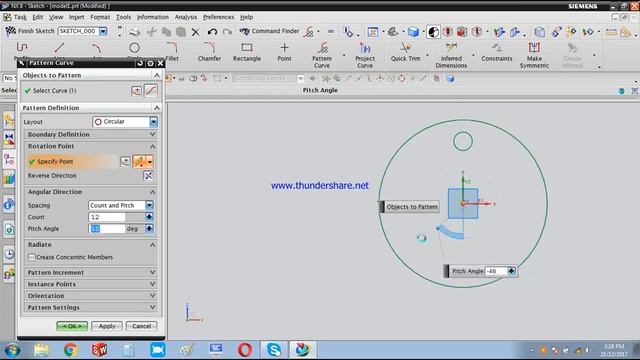640x360 pixels.
Task: Open the Point Dialog icon for Specify Point
Action: tap(125, 162)
